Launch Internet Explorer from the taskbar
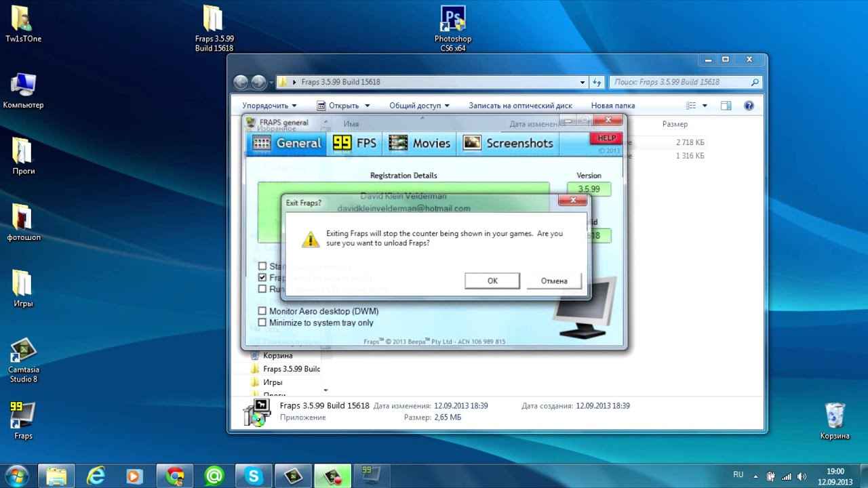Viewport: 868px width, 488px height. 96,476
